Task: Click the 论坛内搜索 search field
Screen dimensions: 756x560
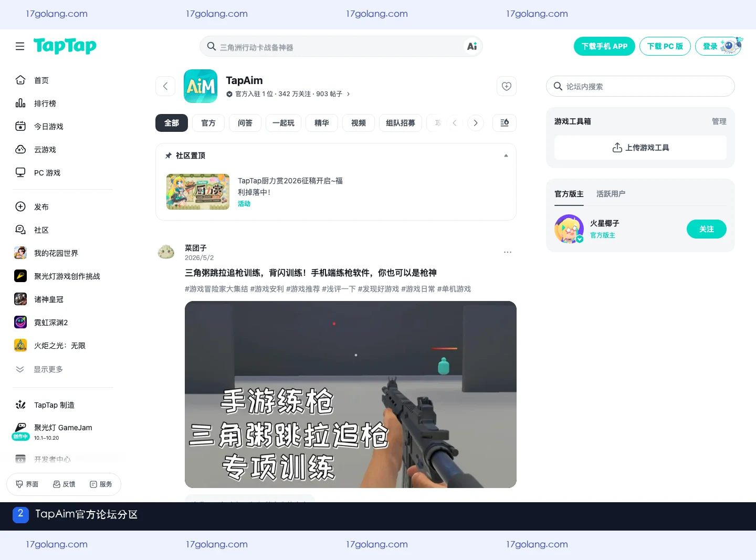Action: pyautogui.click(x=640, y=86)
